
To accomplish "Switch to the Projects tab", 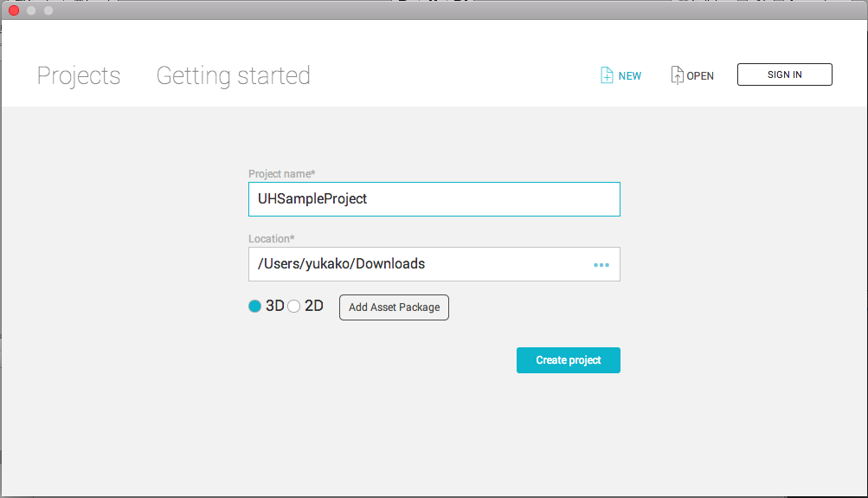I will point(79,76).
